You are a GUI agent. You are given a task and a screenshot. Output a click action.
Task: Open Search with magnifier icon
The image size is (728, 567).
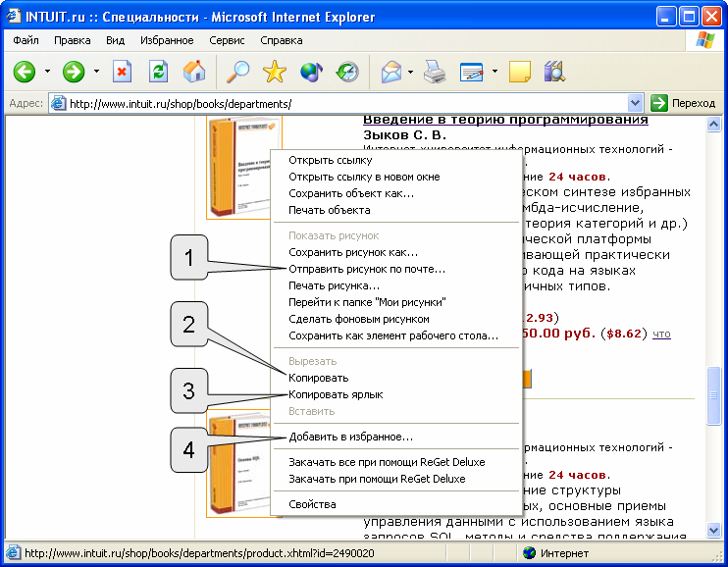tap(238, 72)
